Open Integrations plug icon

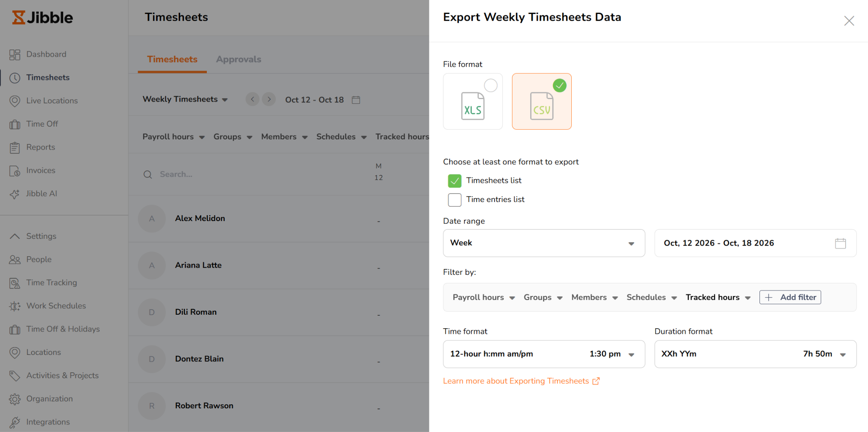tap(15, 422)
